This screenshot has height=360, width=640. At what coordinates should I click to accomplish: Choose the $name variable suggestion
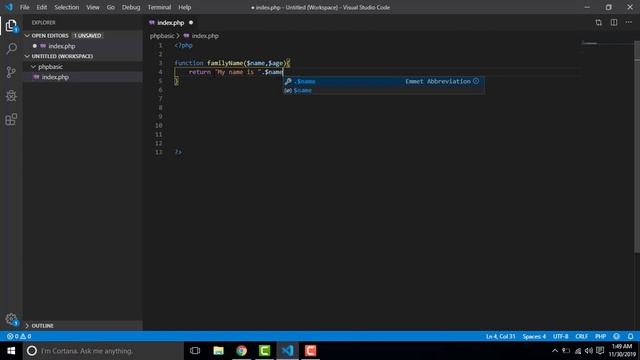384,90
